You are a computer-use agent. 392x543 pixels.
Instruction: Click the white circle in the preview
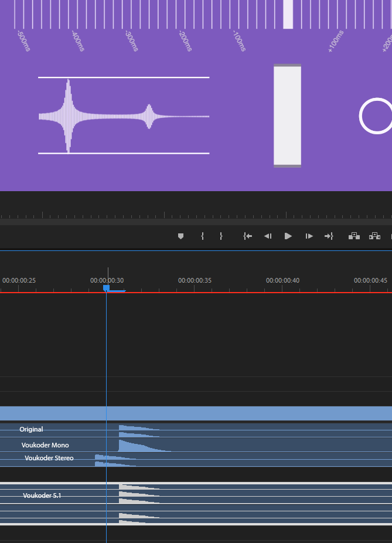(x=376, y=116)
